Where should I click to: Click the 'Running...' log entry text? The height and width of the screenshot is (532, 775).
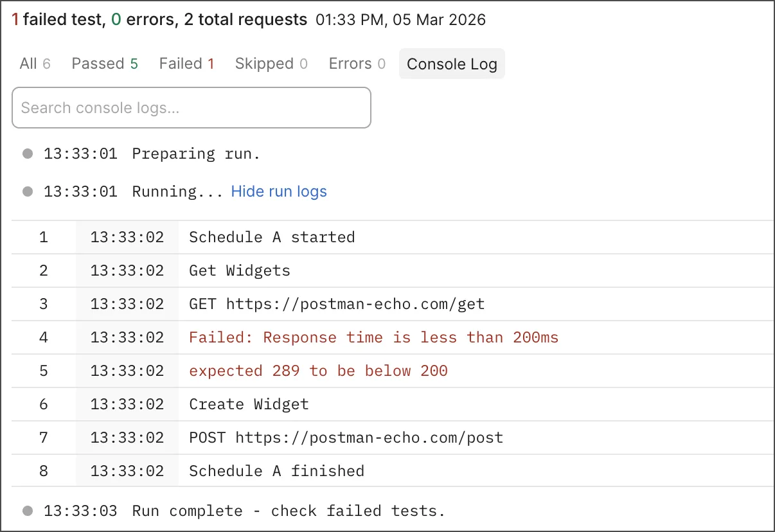tap(177, 191)
